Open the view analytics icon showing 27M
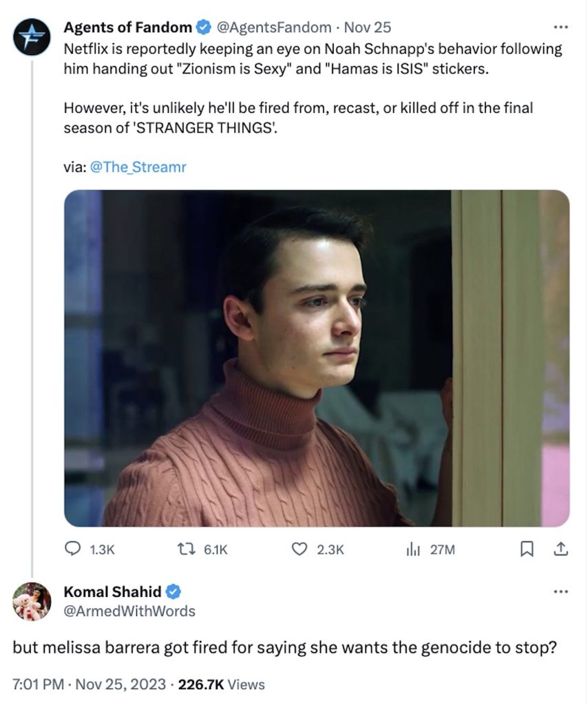The height and width of the screenshot is (705, 588). pyautogui.click(x=412, y=550)
